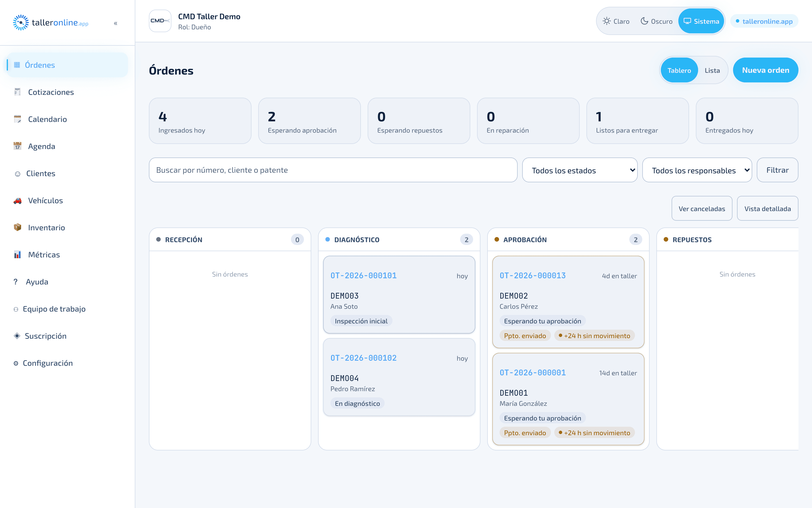
Task: Click the Suscripción diamond icon
Action: click(17, 336)
